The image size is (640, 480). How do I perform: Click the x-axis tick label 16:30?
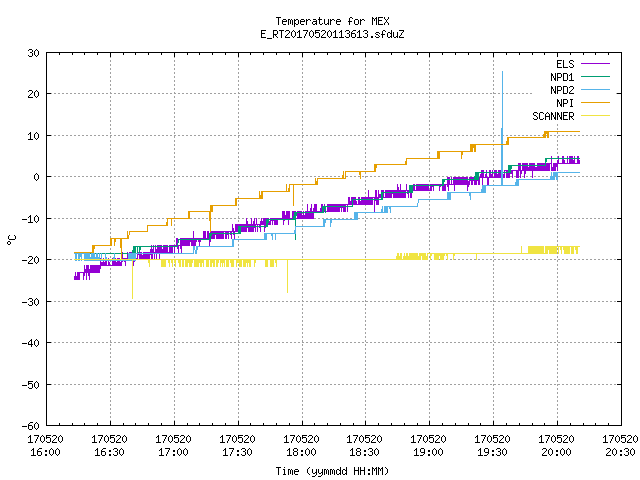point(109,452)
